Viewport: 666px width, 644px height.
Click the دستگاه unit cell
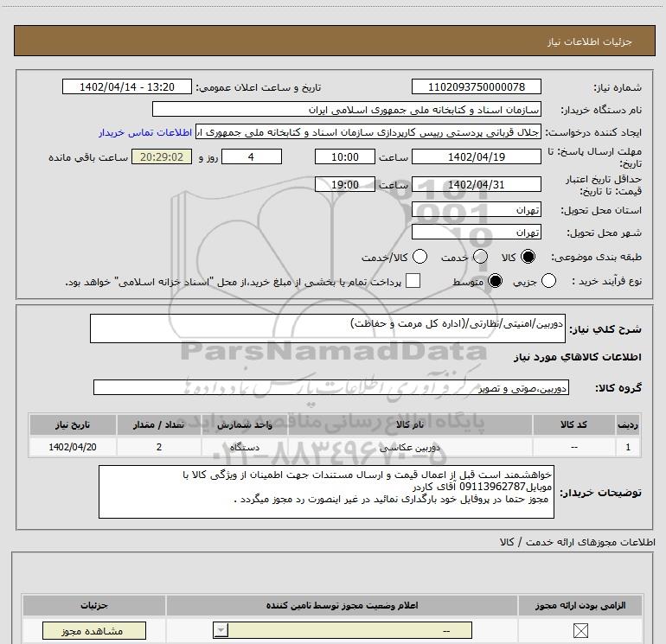coord(245,447)
